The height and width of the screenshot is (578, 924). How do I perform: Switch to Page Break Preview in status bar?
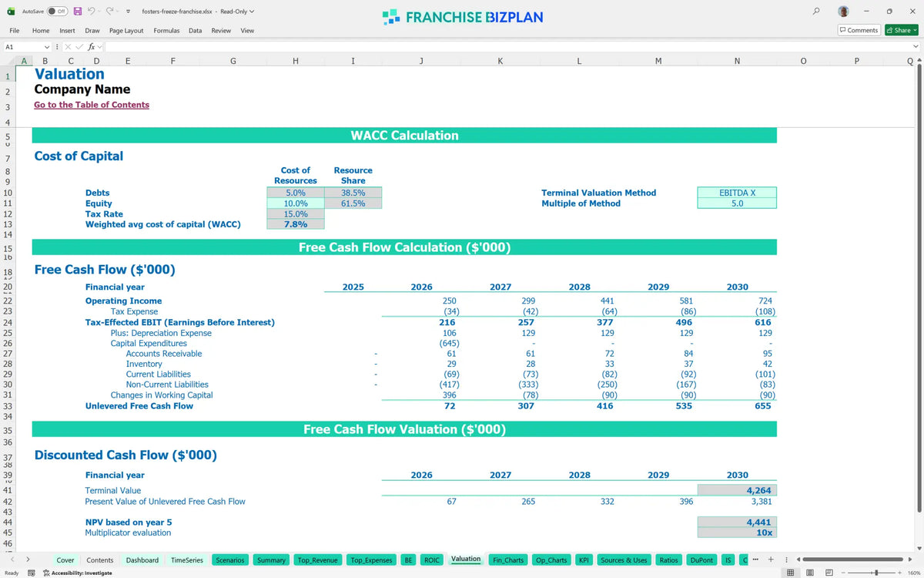(x=829, y=573)
